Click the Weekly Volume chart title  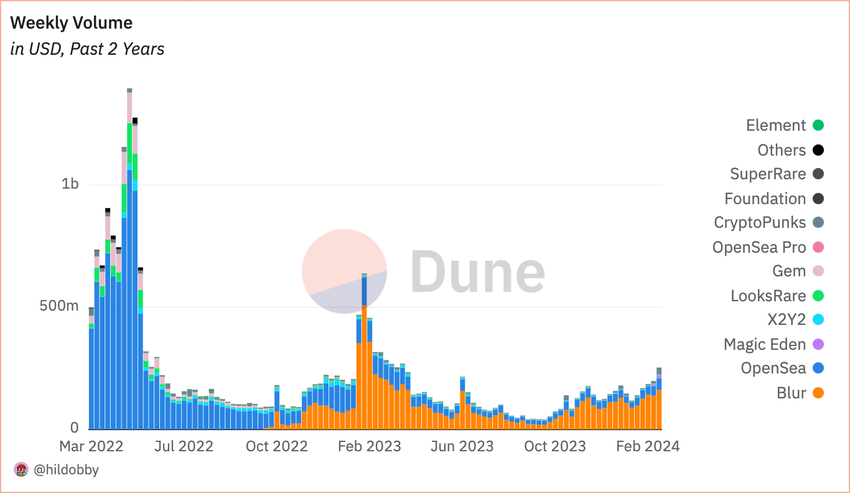pos(71,23)
